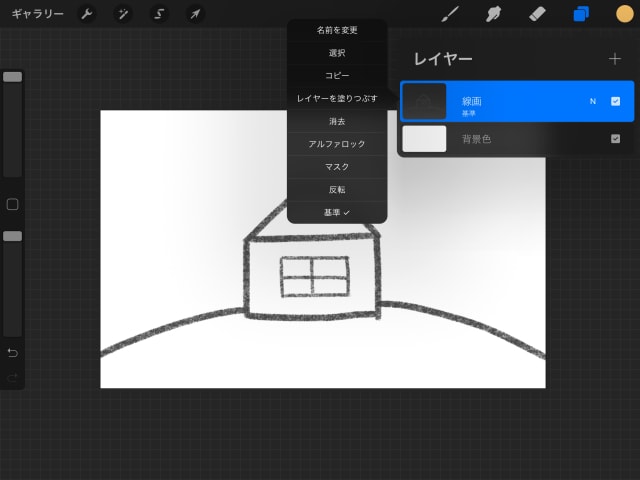Open the Adjustments magic wand menu

122,14
